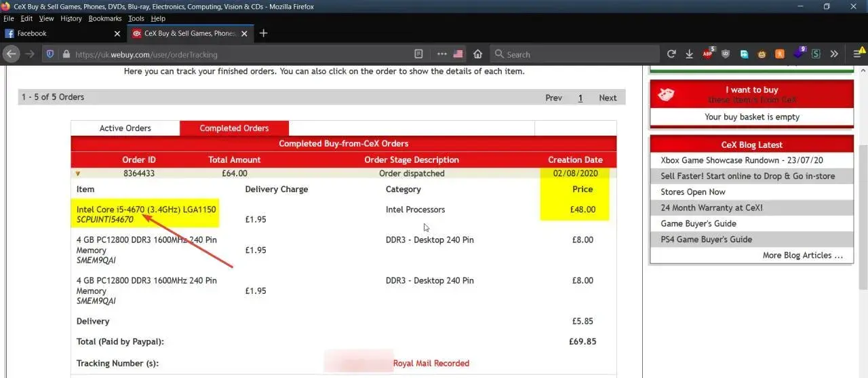Reload the page with the refresh icon
This screenshot has height=378, width=868.
tap(671, 54)
